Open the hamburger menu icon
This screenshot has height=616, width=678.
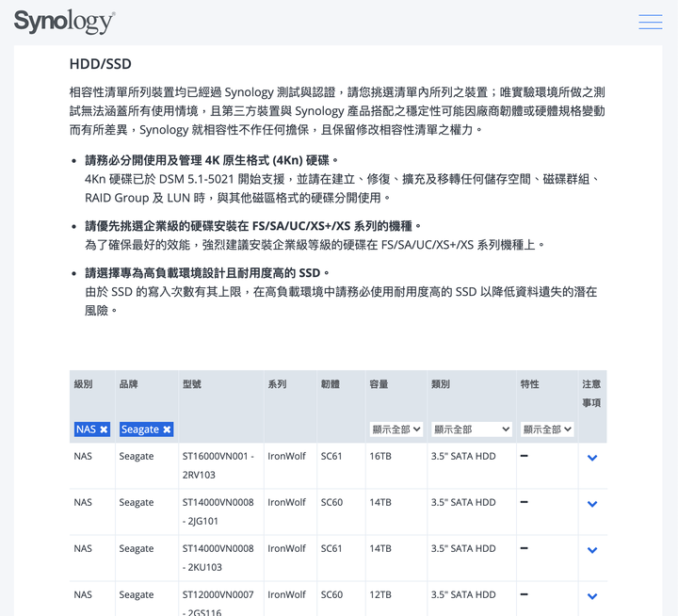click(651, 22)
